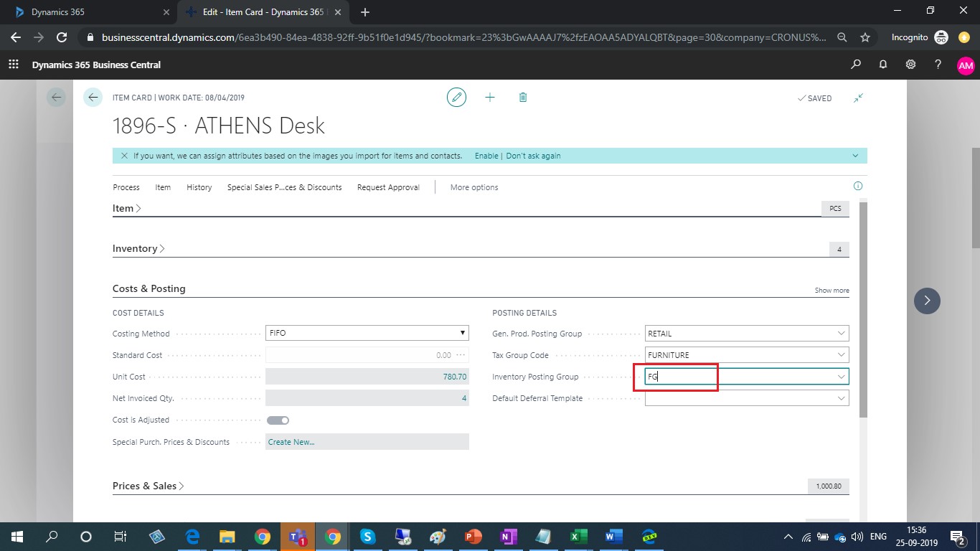Open OneNote from the taskbar

click(508, 536)
